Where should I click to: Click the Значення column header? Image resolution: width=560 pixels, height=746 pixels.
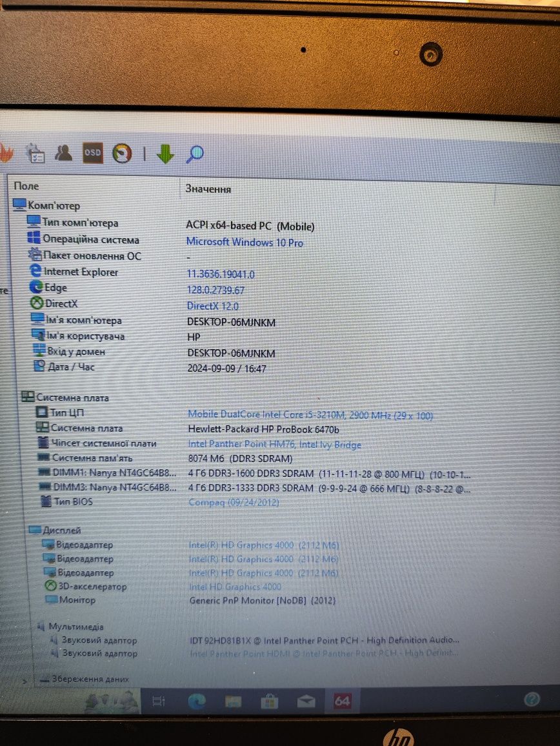pyautogui.click(x=208, y=189)
